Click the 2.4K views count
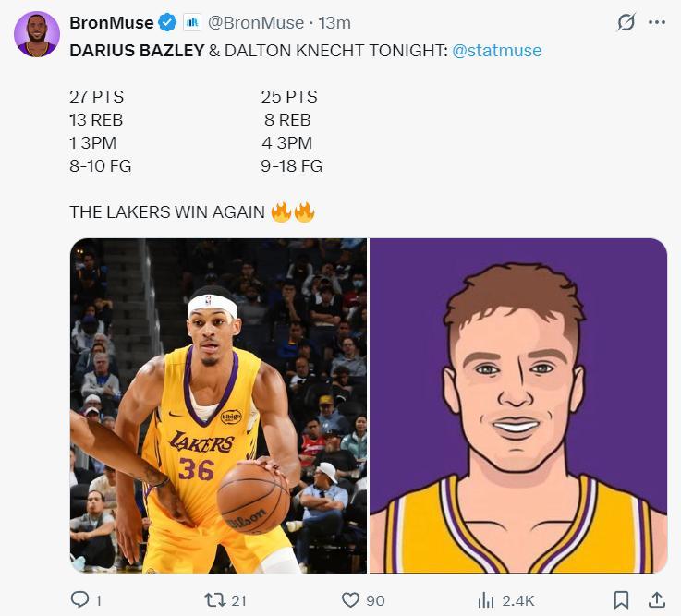This screenshot has height=616, width=681. click(518, 600)
